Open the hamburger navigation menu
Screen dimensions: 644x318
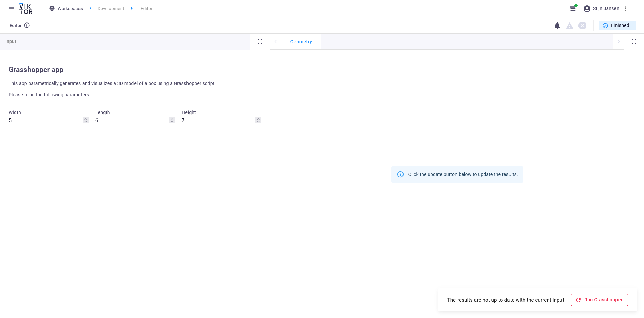click(x=11, y=9)
